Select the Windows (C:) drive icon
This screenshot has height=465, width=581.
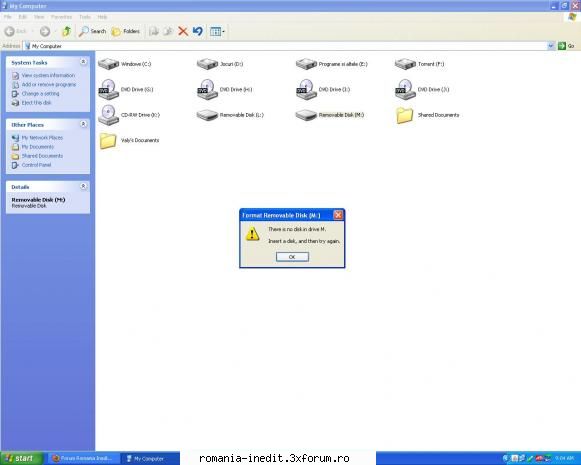(x=108, y=64)
